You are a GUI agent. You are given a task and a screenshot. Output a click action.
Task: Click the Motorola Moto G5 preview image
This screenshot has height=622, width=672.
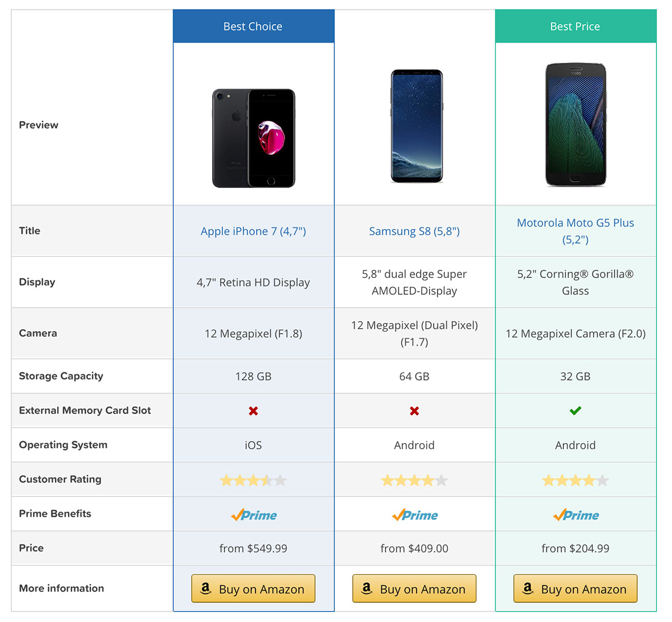point(576,124)
